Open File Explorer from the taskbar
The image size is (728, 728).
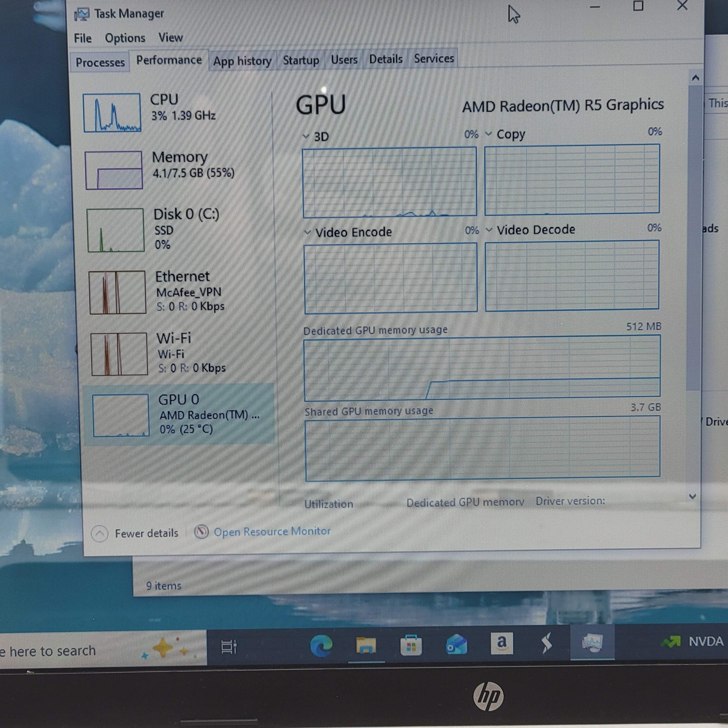(x=366, y=645)
